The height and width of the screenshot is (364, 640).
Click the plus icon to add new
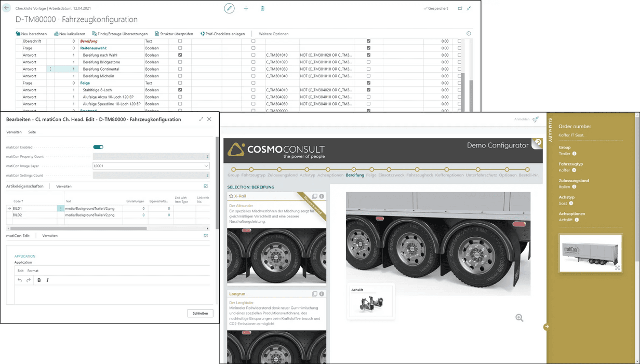click(246, 8)
